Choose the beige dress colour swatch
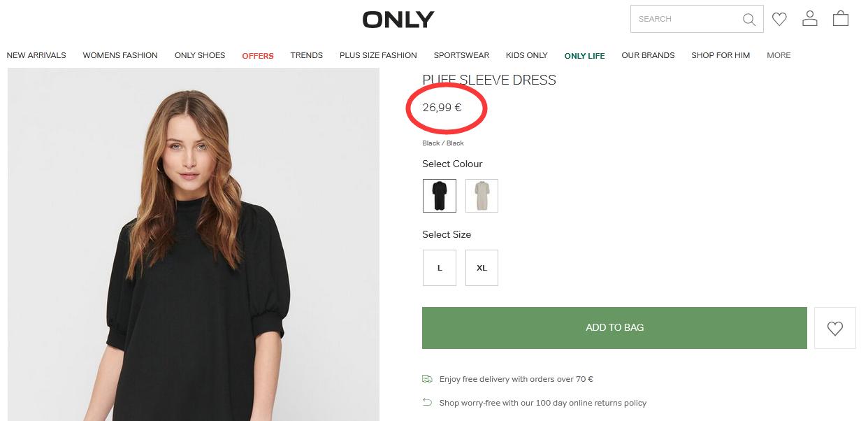Image resolution: width=868 pixels, height=421 pixels. [482, 196]
